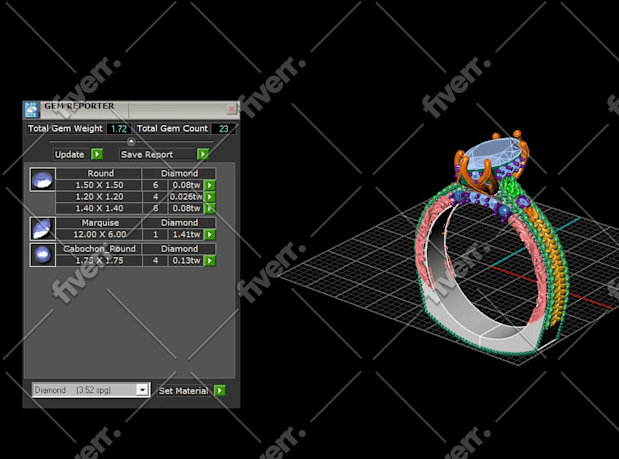Click the Cabochon_Round header cell
Viewport: 619px width, 459px height.
[99, 249]
